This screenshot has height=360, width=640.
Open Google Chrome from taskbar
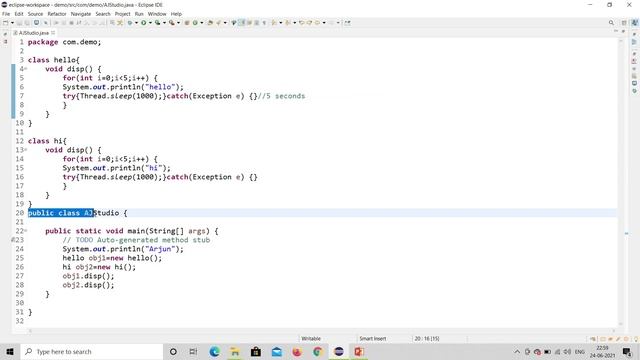318,351
